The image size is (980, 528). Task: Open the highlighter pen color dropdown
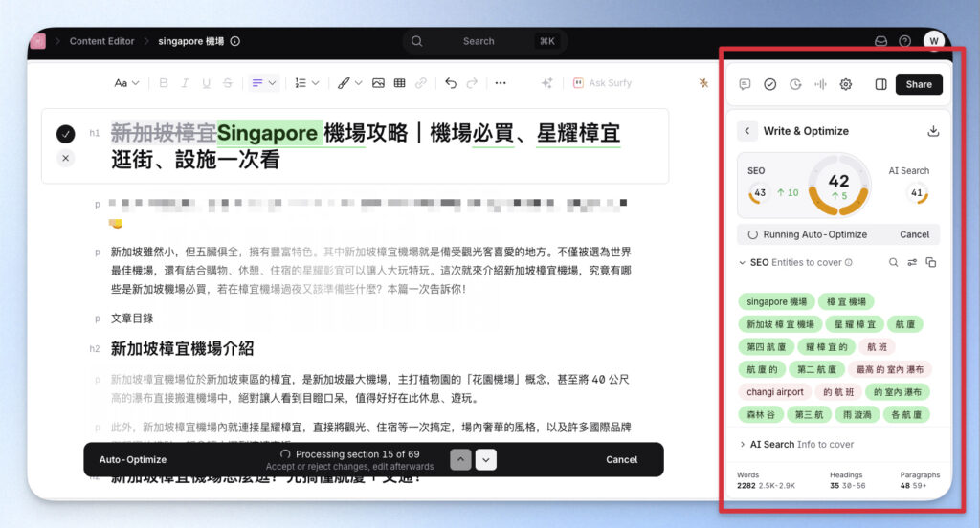click(349, 83)
